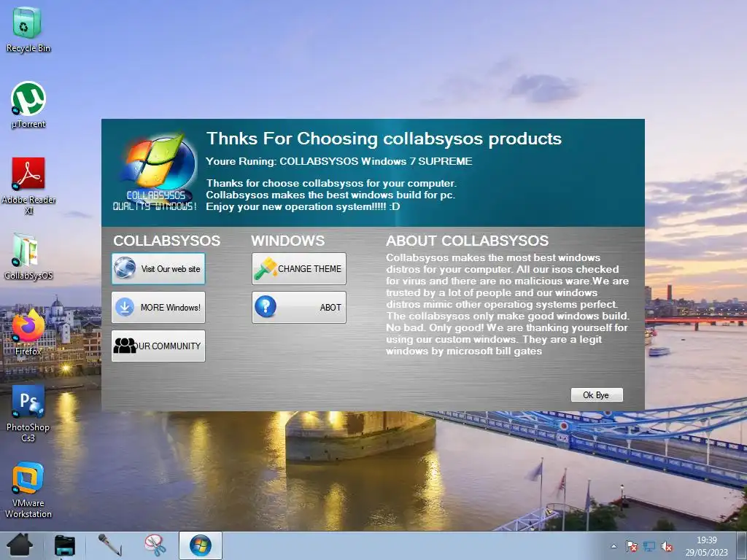Click the Windows orb taskbar button
Screen dimensions: 747x560
[201, 545]
